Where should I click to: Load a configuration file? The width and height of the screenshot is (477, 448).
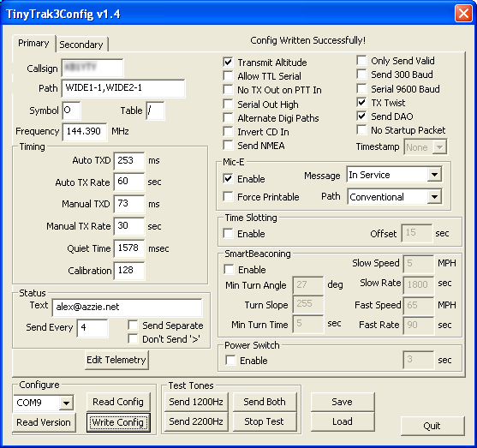[343, 421]
